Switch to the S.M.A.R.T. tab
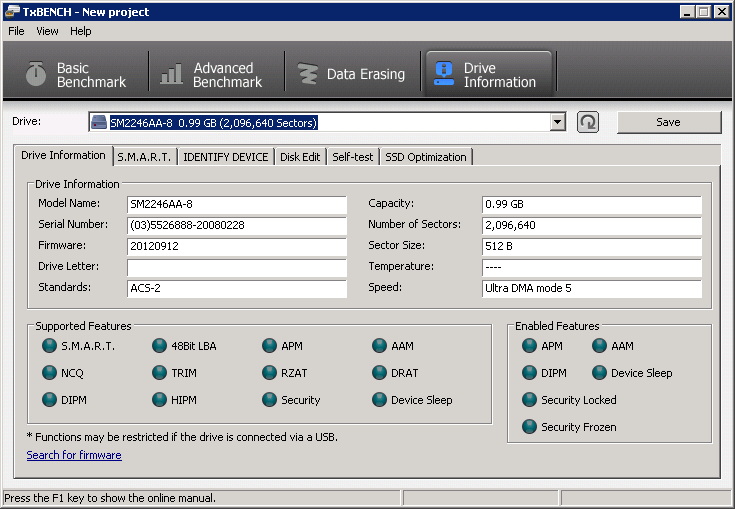Viewport: 735px width, 509px height. [x=144, y=157]
